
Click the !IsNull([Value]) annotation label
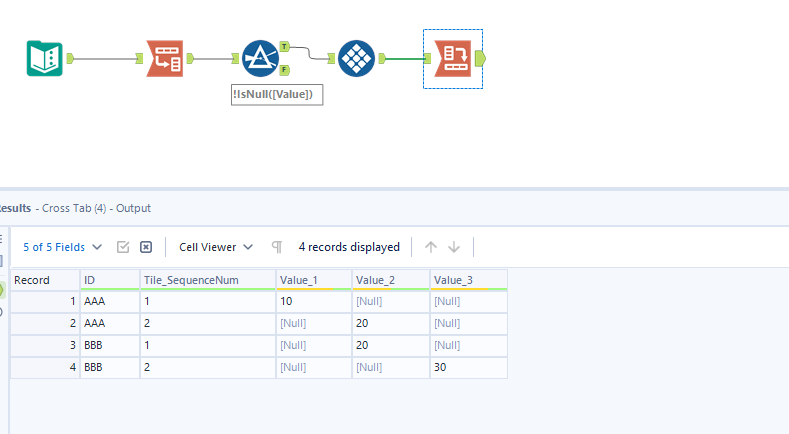(x=277, y=95)
